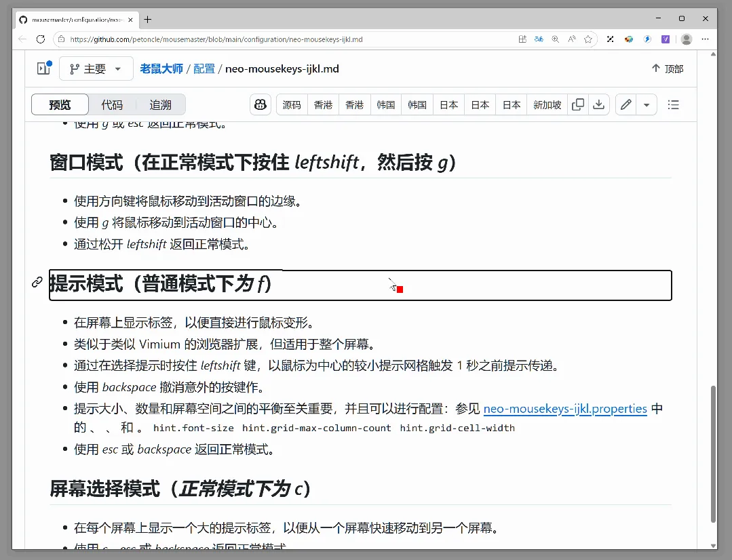Copy raw file contents icon

click(578, 104)
